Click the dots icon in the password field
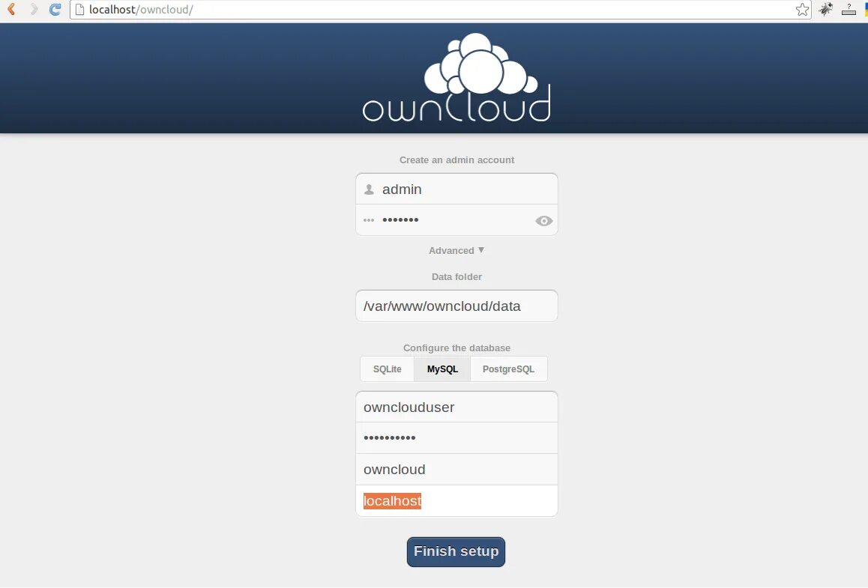 369,220
